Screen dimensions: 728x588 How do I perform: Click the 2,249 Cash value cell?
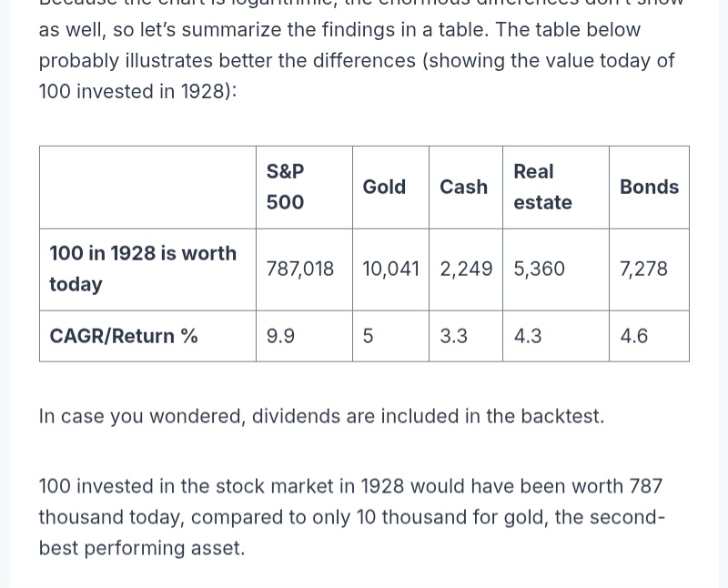[x=466, y=269]
